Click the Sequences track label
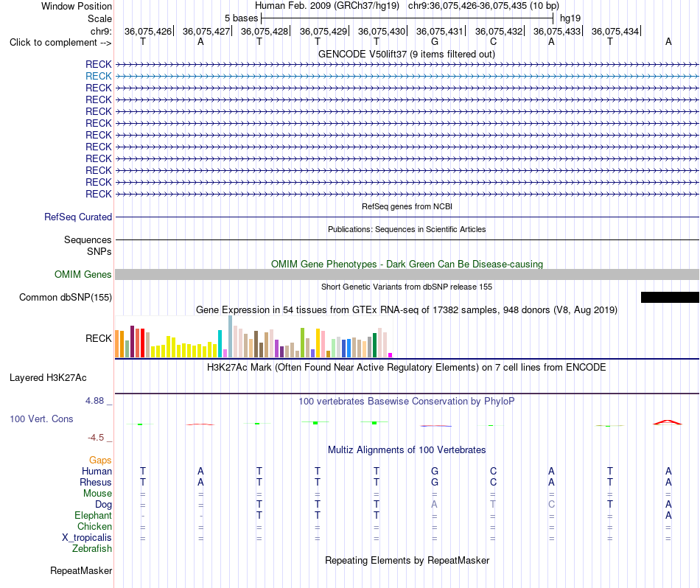The width and height of the screenshot is (700, 588). click(88, 239)
